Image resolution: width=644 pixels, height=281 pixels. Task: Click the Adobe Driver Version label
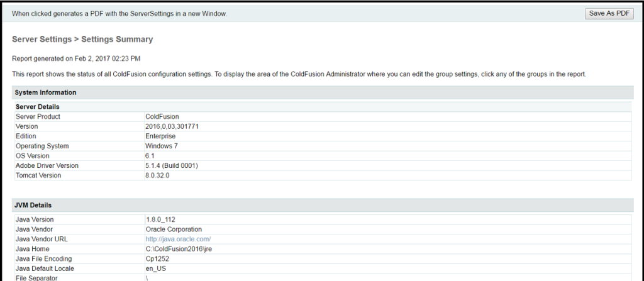click(x=47, y=165)
